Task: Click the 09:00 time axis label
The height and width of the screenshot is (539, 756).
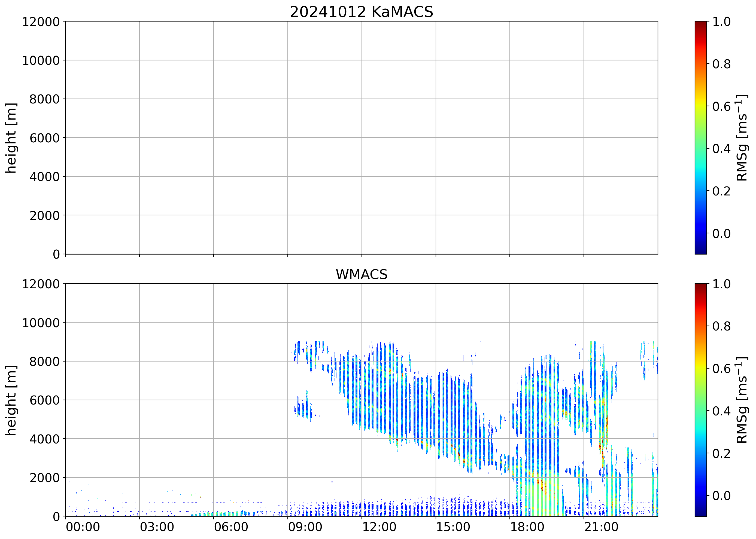Action: point(305,527)
